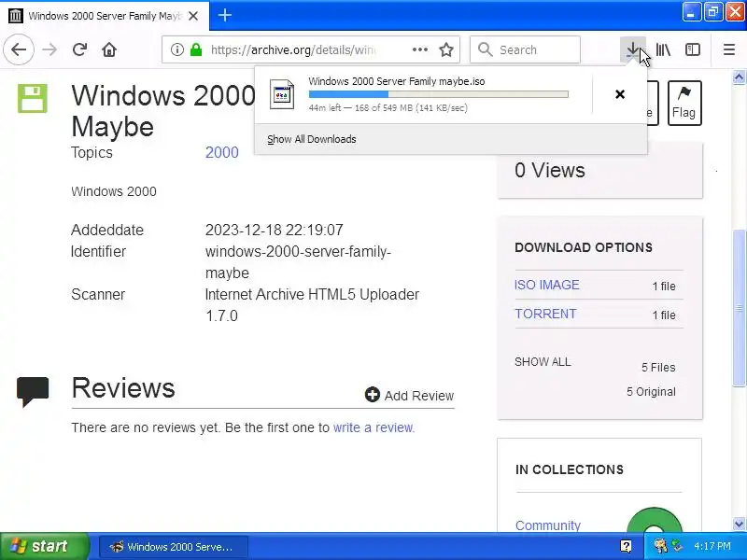Open a new tab with plus button
The height and width of the screenshot is (560, 747).
coord(224,15)
